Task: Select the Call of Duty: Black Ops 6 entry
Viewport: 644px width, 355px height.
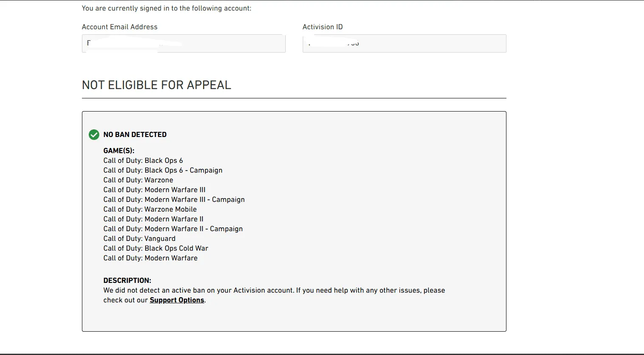Action: 143,160
